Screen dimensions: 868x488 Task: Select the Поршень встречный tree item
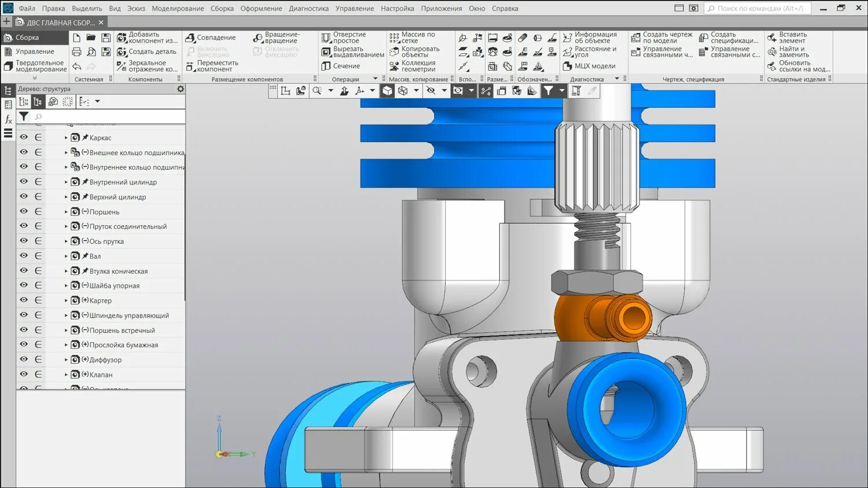122,331
